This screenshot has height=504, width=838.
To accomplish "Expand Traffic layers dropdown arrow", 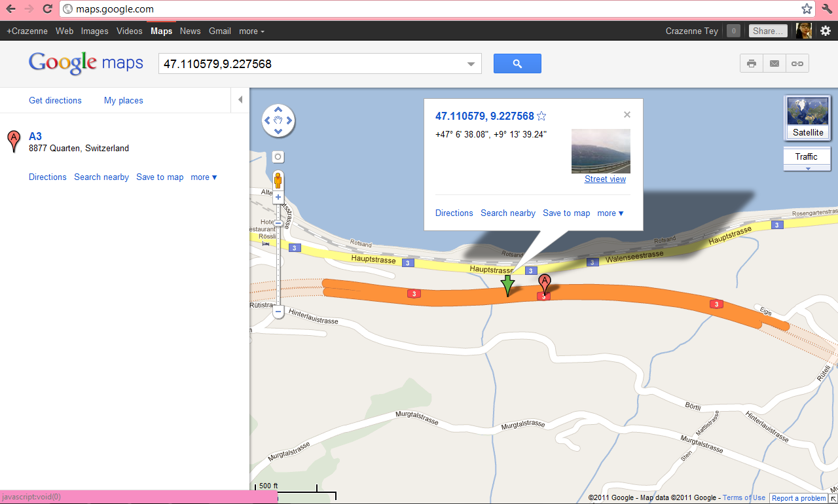I will (807, 168).
